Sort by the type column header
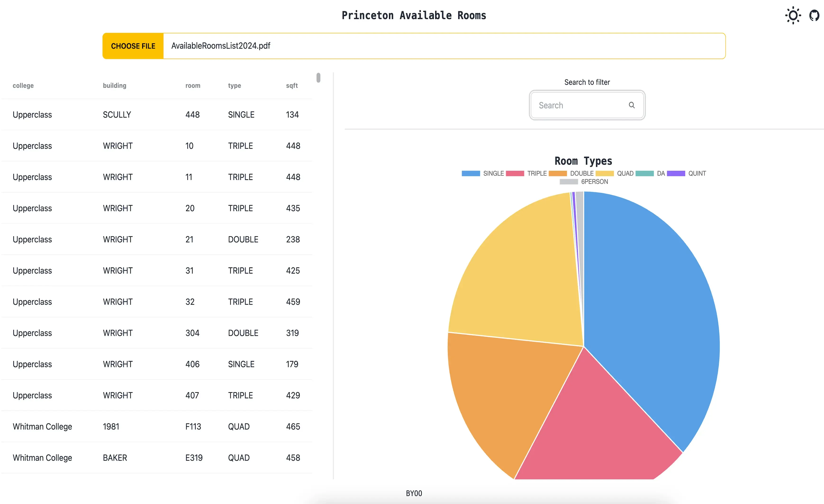The height and width of the screenshot is (504, 824). [234, 85]
